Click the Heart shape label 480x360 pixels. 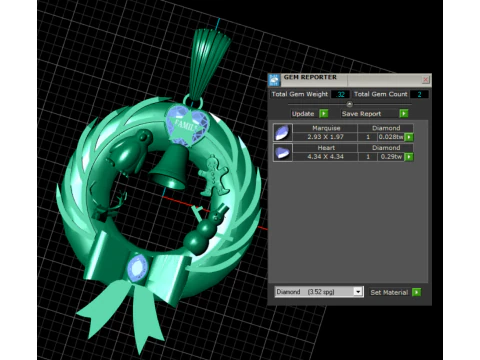[326, 148]
